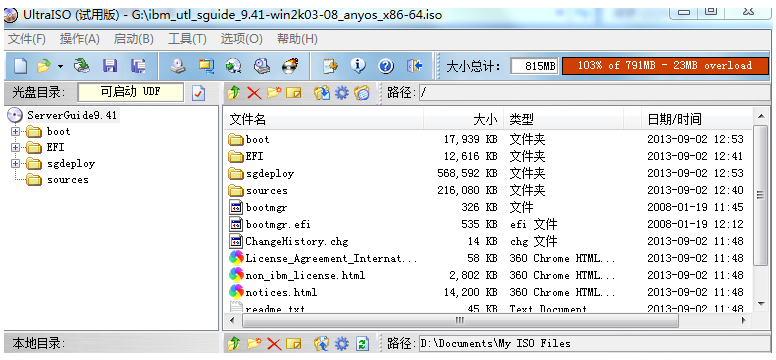Click Up folder icon in image pane toolbar
Viewport: 776px width, 360px height.
click(234, 93)
